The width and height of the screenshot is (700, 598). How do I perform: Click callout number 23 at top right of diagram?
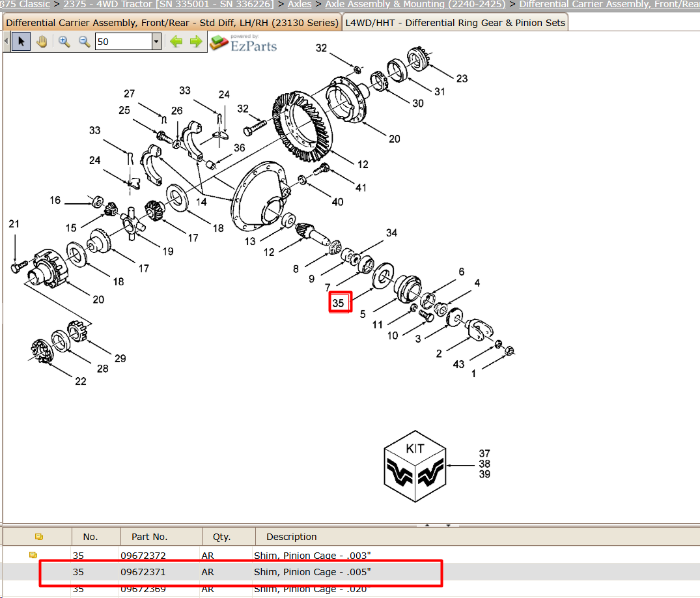click(462, 79)
